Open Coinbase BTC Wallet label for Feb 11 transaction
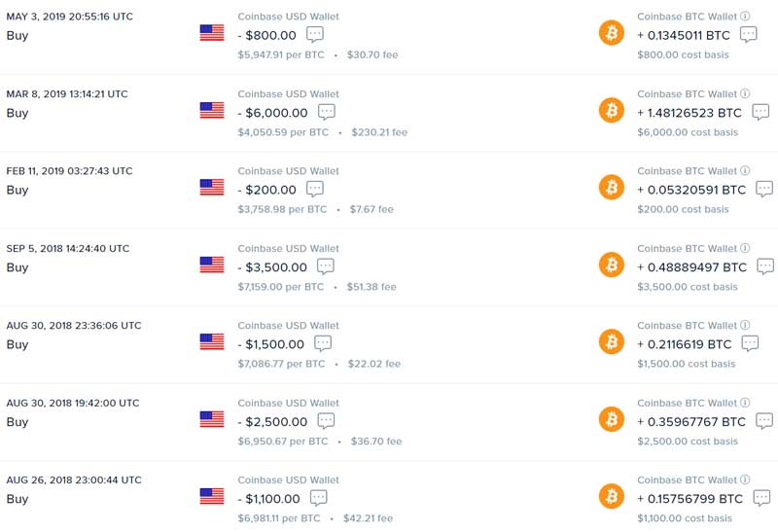The width and height of the screenshot is (778, 532). point(688,171)
